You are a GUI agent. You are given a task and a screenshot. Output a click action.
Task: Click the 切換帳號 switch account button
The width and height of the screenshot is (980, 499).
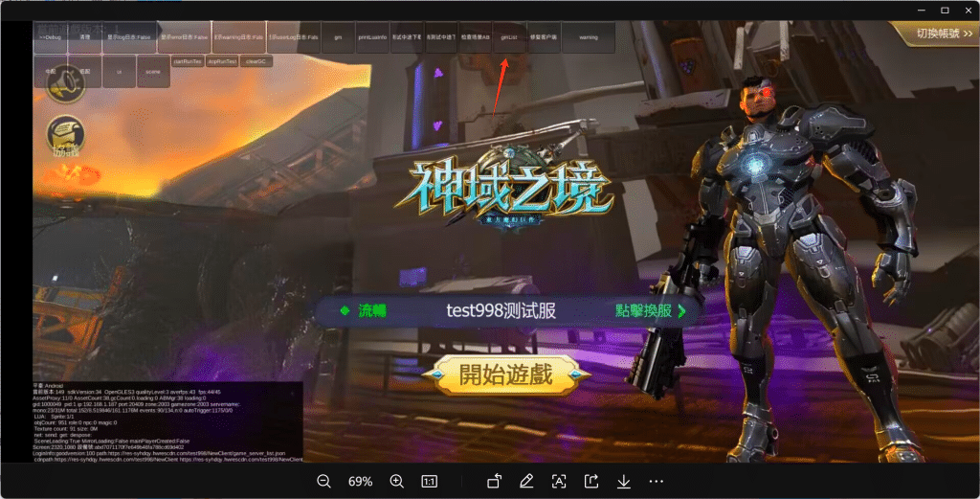tap(935, 34)
